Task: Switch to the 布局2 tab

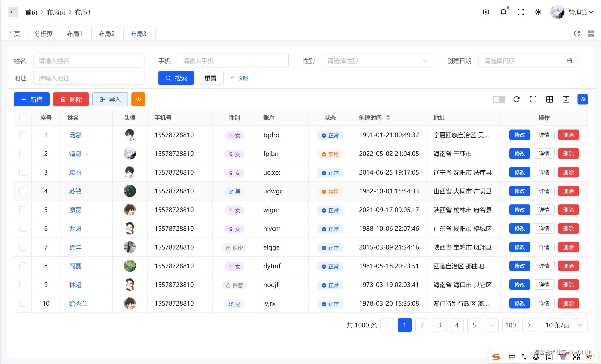Action: point(107,34)
